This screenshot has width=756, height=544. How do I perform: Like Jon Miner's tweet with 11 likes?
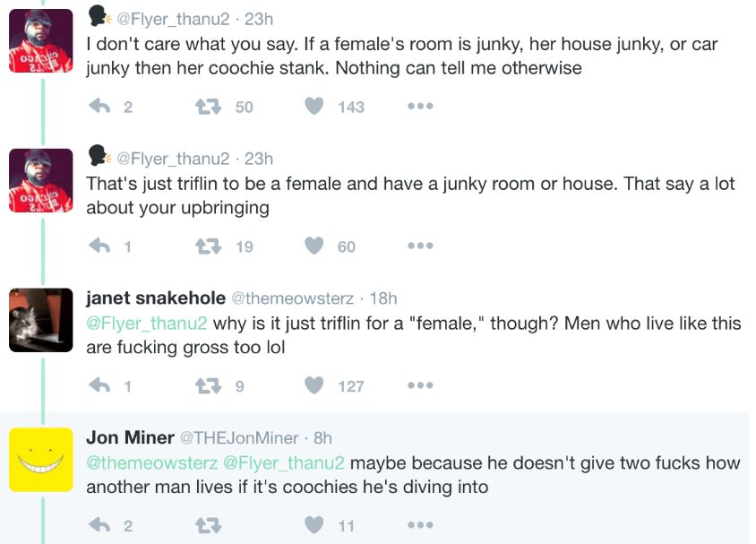(x=314, y=525)
